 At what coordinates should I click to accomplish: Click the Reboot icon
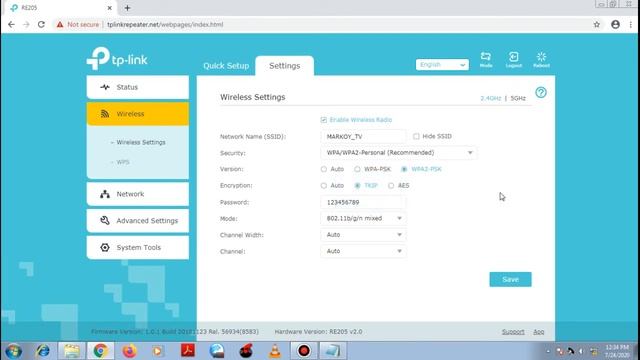[541, 59]
